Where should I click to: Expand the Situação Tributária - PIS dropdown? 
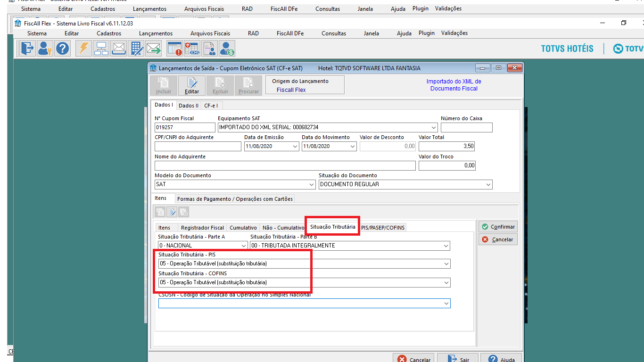446,263
